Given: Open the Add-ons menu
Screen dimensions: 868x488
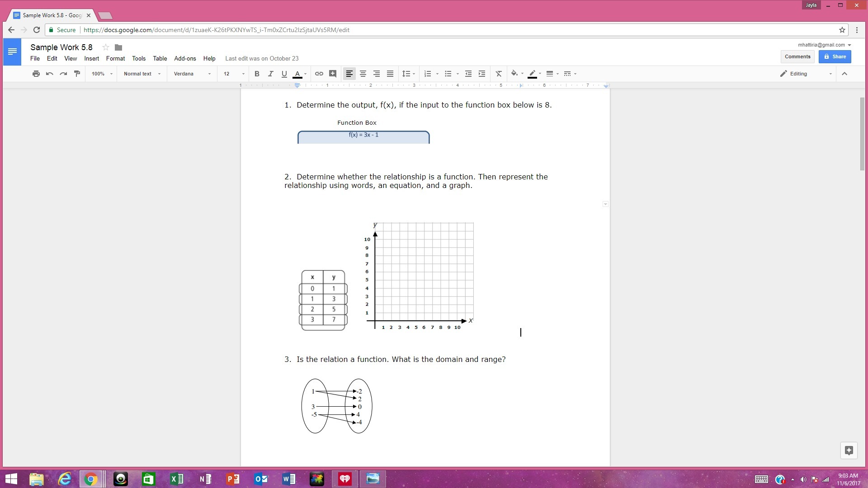Looking at the screenshot, I should pyautogui.click(x=185, y=58).
